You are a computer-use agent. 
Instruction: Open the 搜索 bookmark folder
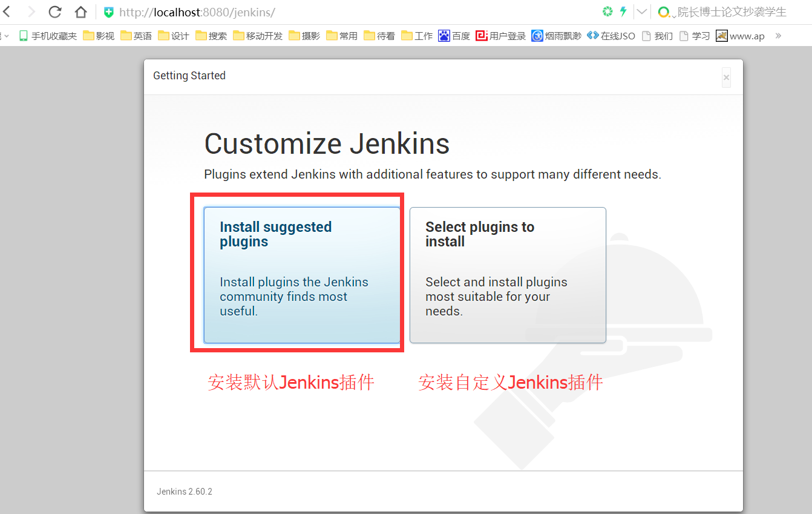211,36
